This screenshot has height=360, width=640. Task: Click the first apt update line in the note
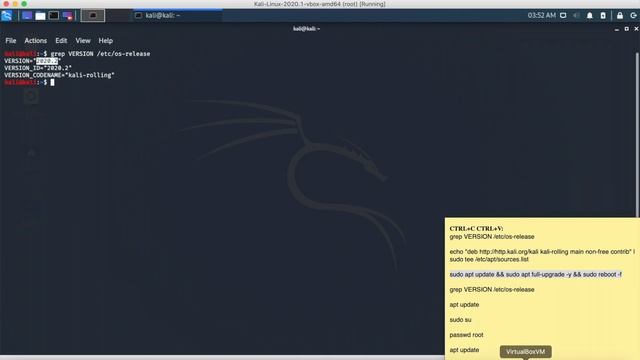(464, 305)
